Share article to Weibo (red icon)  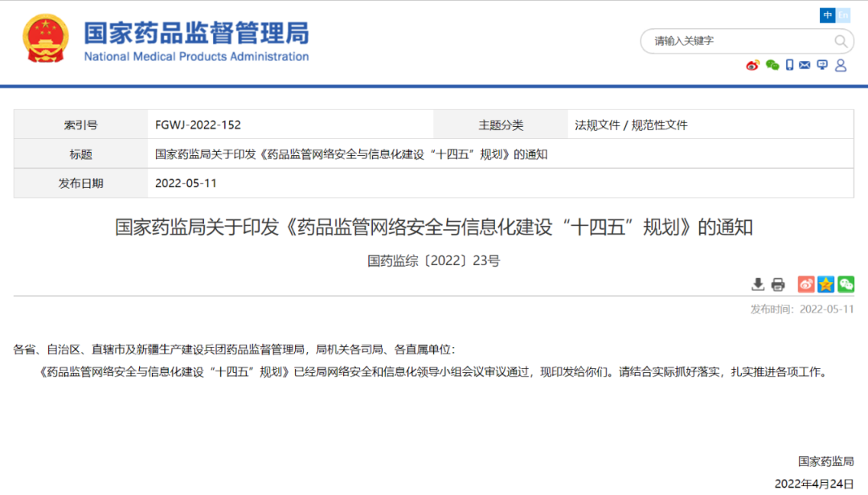[x=806, y=284]
